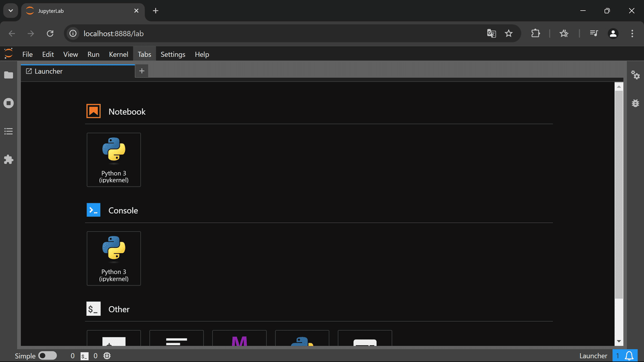Add a new launcher with plus button
The image size is (644, 362).
click(142, 71)
